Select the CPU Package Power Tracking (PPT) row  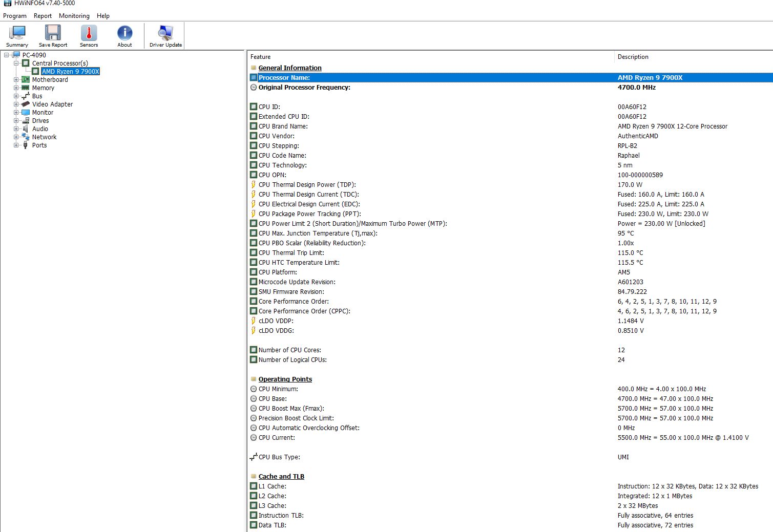pyautogui.click(x=510, y=214)
